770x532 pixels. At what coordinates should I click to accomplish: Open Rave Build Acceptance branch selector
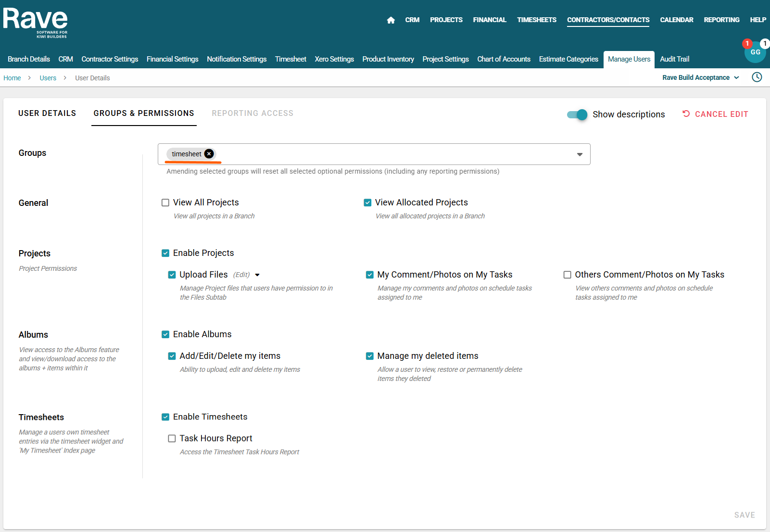[x=701, y=77]
